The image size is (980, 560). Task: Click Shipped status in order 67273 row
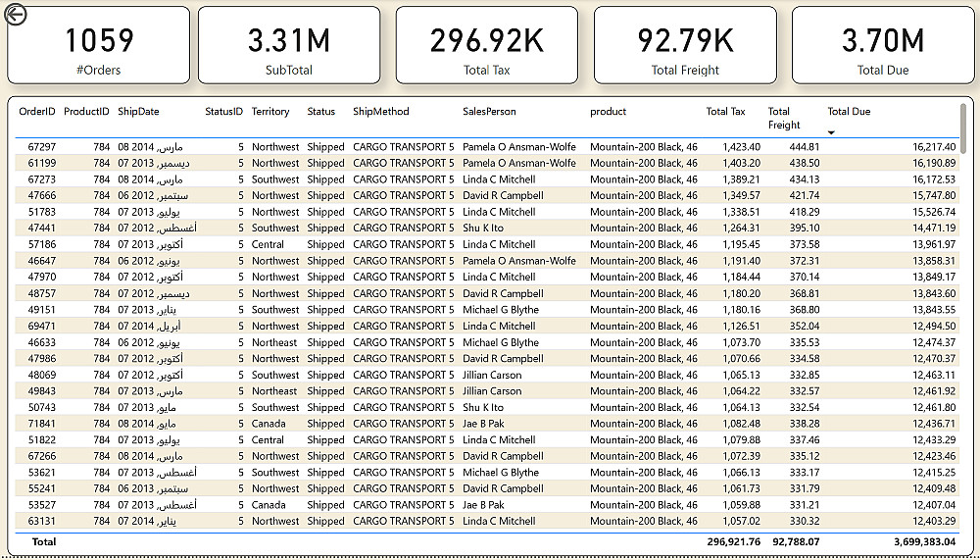click(325, 179)
